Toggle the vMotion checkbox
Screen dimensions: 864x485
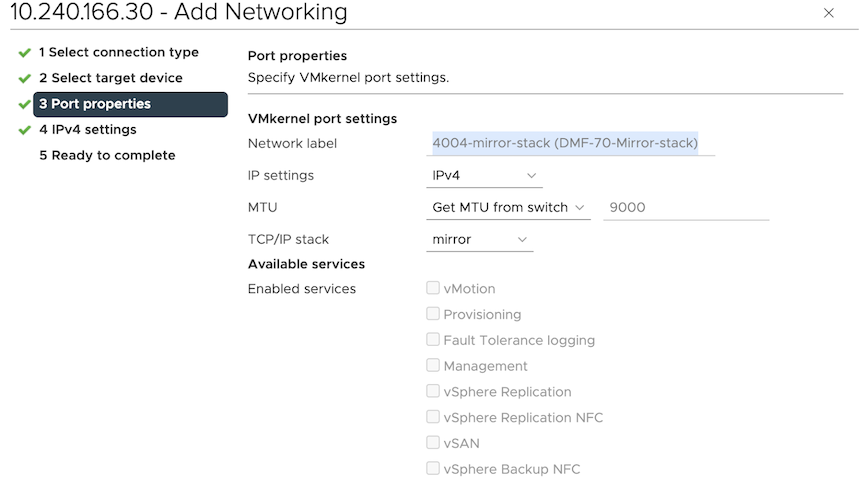433,288
